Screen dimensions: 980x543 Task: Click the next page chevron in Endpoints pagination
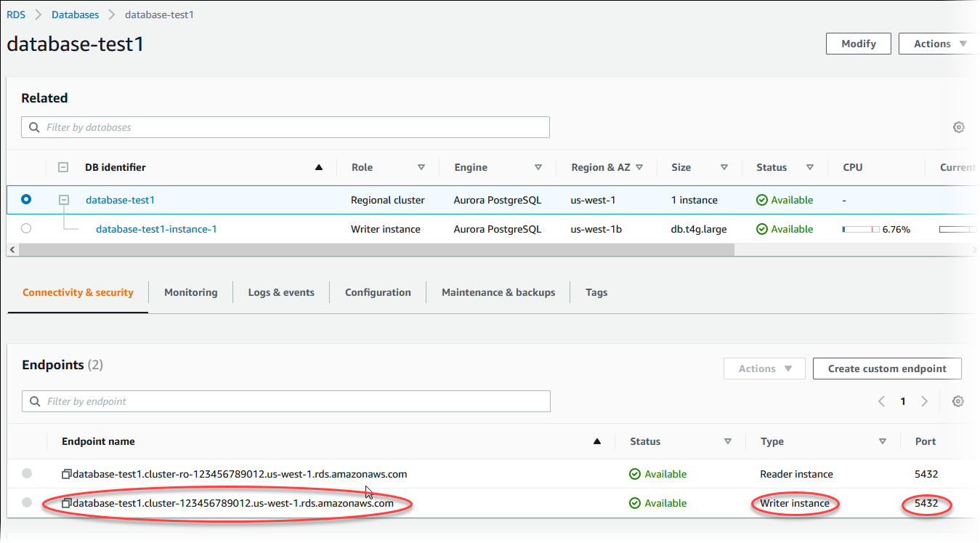coord(924,401)
